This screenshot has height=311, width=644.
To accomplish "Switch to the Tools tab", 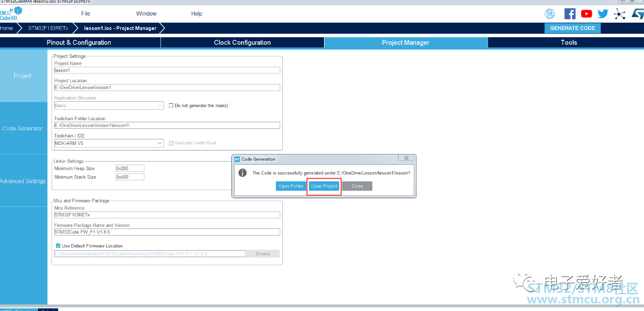I will coord(569,43).
